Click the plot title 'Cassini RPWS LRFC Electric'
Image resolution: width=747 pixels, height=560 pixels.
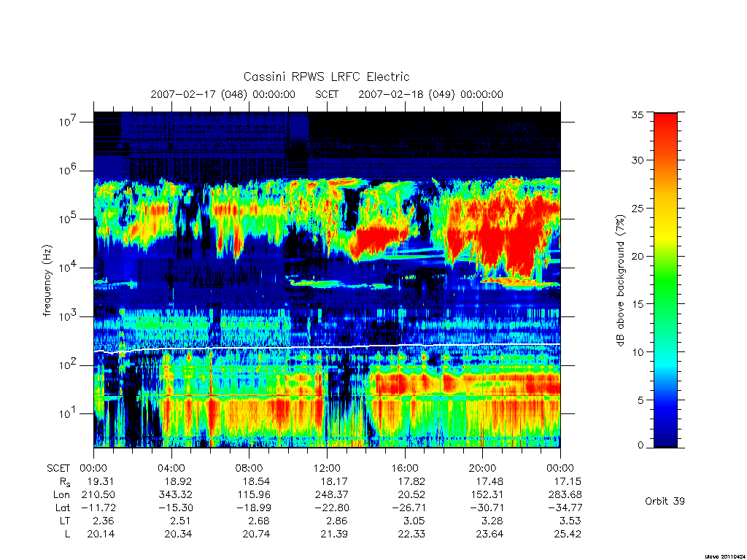[x=326, y=77]
